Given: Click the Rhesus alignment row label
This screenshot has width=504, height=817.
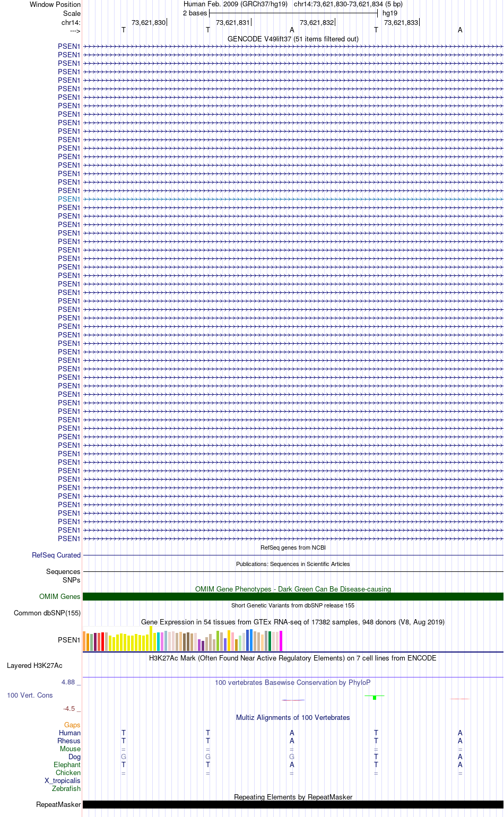Looking at the screenshot, I should click(x=69, y=741).
